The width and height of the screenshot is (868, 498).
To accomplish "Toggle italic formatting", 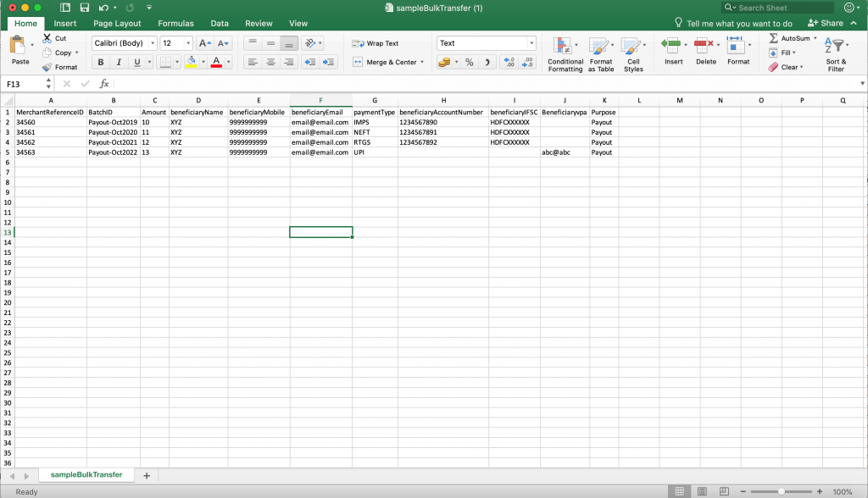I will [119, 62].
